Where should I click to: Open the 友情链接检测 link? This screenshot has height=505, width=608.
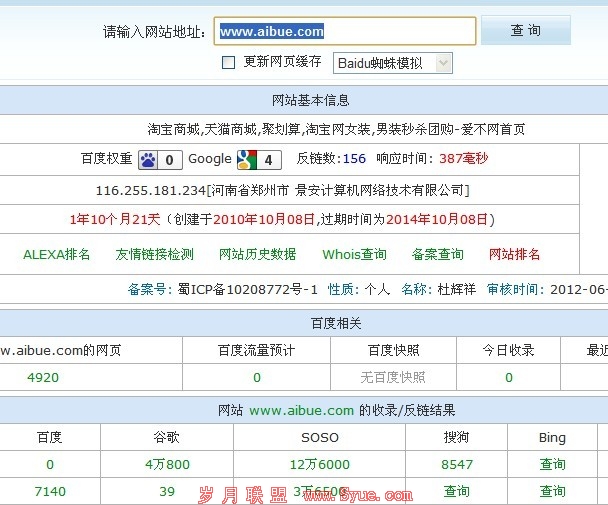(x=155, y=254)
